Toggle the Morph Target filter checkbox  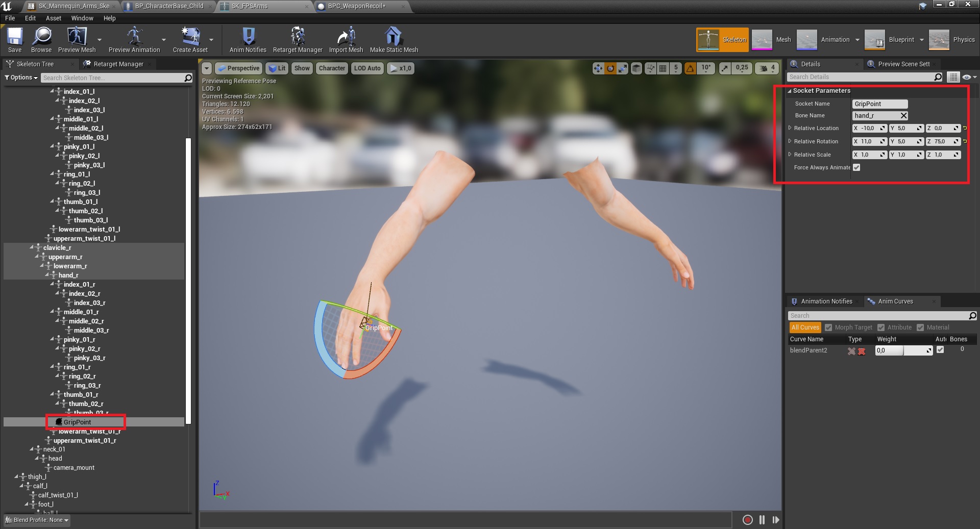click(828, 328)
